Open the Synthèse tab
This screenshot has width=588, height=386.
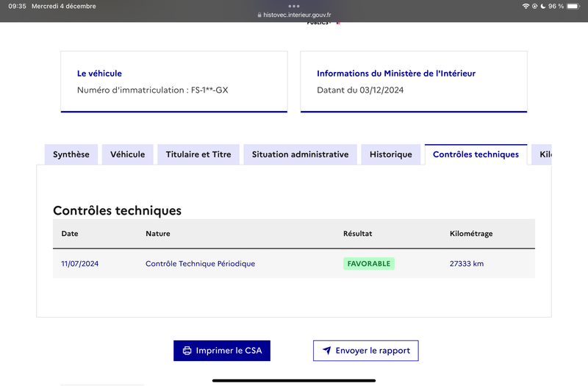tap(71, 154)
